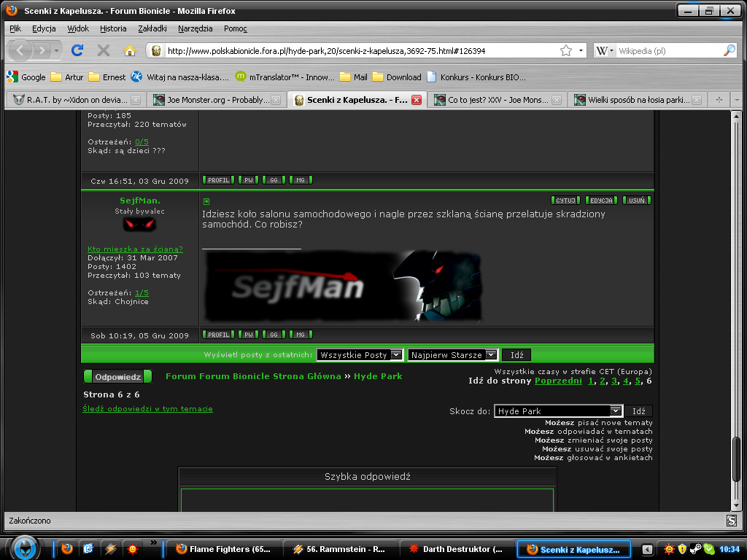This screenshot has height=560, width=747.
Task: Open the Witaj na nasza-klasa bookmark
Action: (180, 77)
